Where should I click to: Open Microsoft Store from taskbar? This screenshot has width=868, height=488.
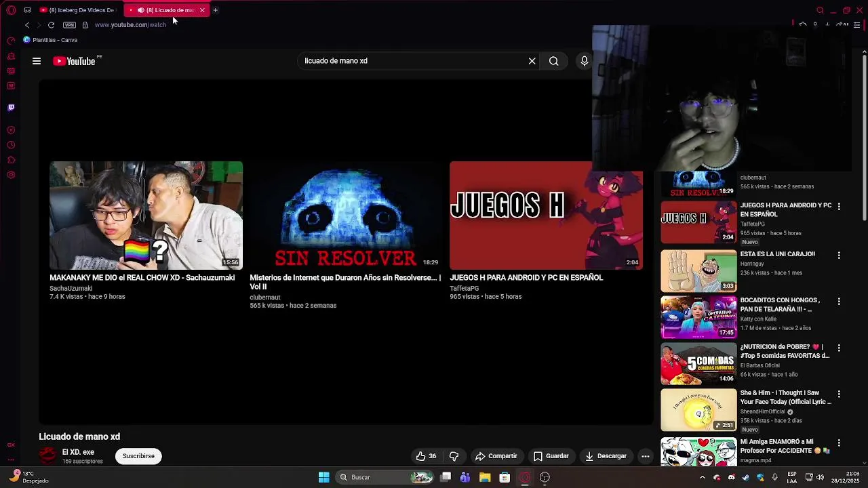pyautogui.click(x=505, y=477)
